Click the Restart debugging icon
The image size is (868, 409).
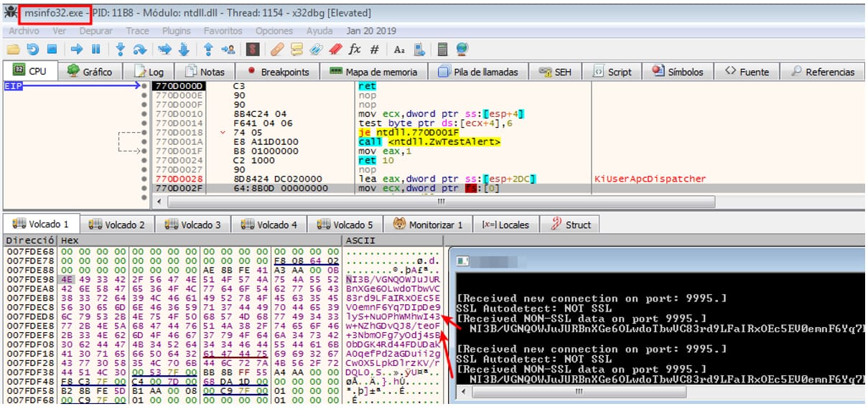33,50
